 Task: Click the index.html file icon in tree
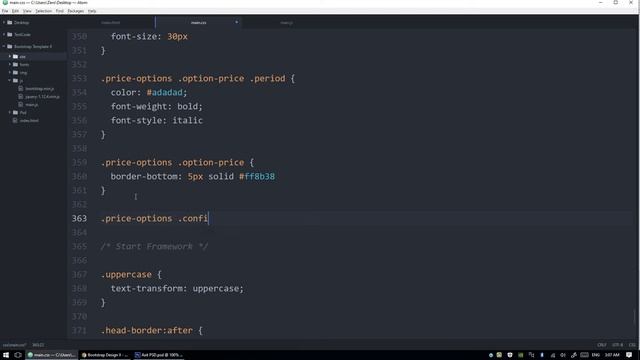[16, 121]
